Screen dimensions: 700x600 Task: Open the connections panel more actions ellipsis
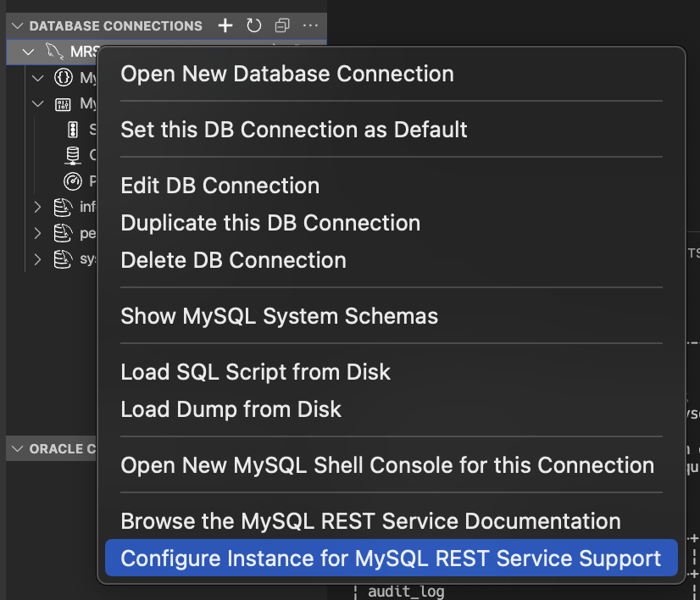(310, 26)
